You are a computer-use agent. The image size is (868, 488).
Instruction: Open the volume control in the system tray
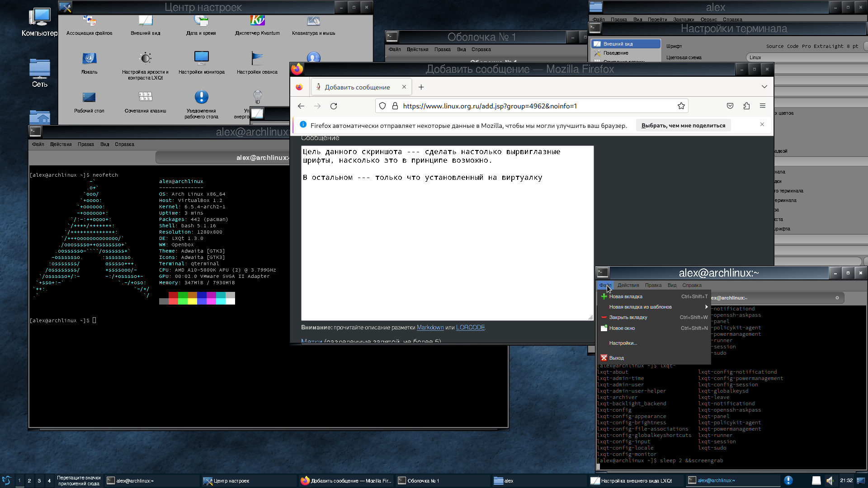coord(830,480)
